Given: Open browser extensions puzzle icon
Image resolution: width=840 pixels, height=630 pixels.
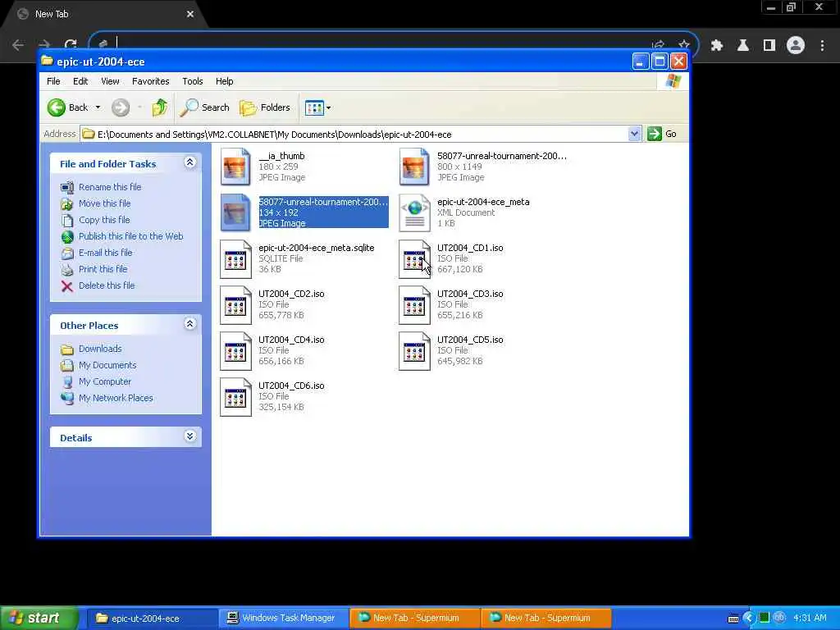Looking at the screenshot, I should [717, 46].
